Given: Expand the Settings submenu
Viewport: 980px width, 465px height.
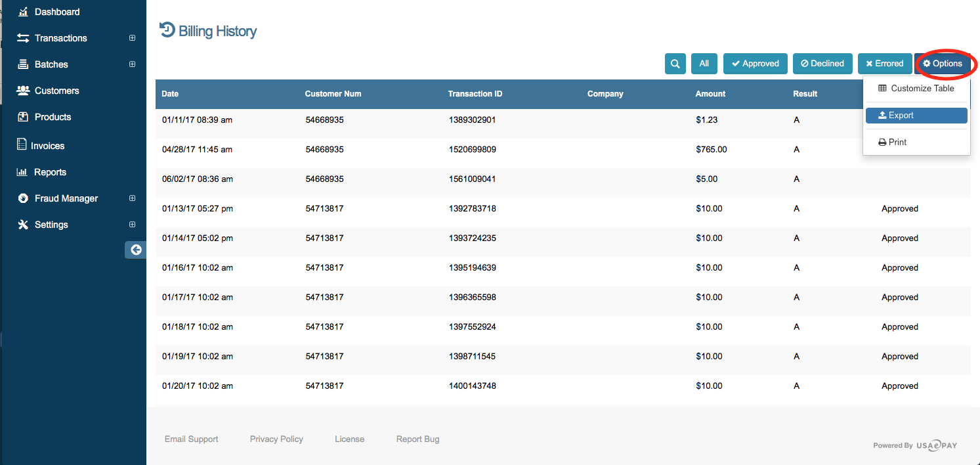Looking at the screenshot, I should (131, 224).
